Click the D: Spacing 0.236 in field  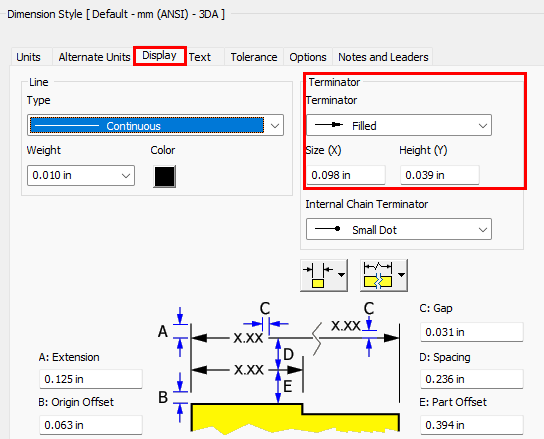(472, 379)
